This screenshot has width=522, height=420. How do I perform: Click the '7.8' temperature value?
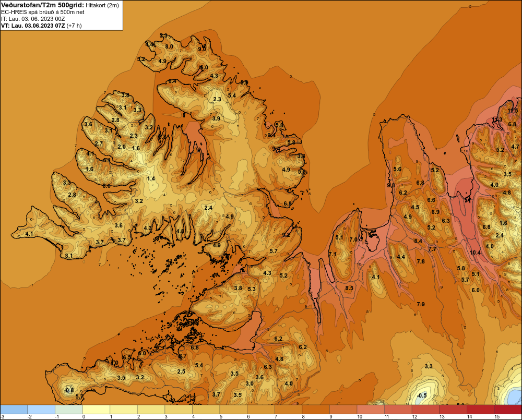click(421, 261)
